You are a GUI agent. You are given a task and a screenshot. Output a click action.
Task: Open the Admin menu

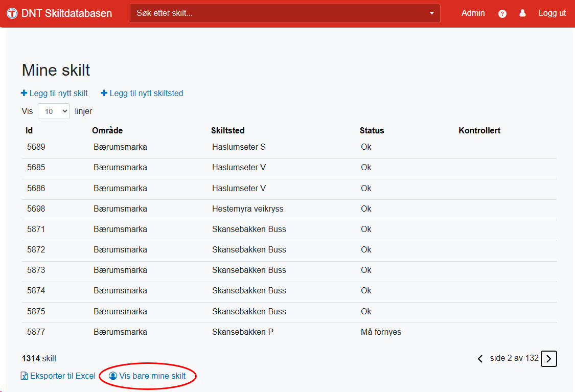pos(473,13)
